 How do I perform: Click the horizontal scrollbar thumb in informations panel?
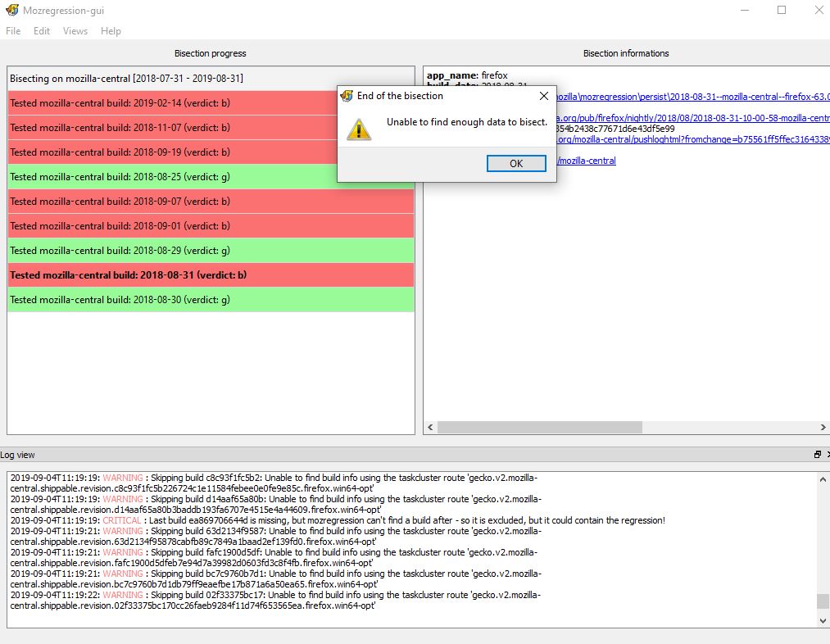click(540, 428)
